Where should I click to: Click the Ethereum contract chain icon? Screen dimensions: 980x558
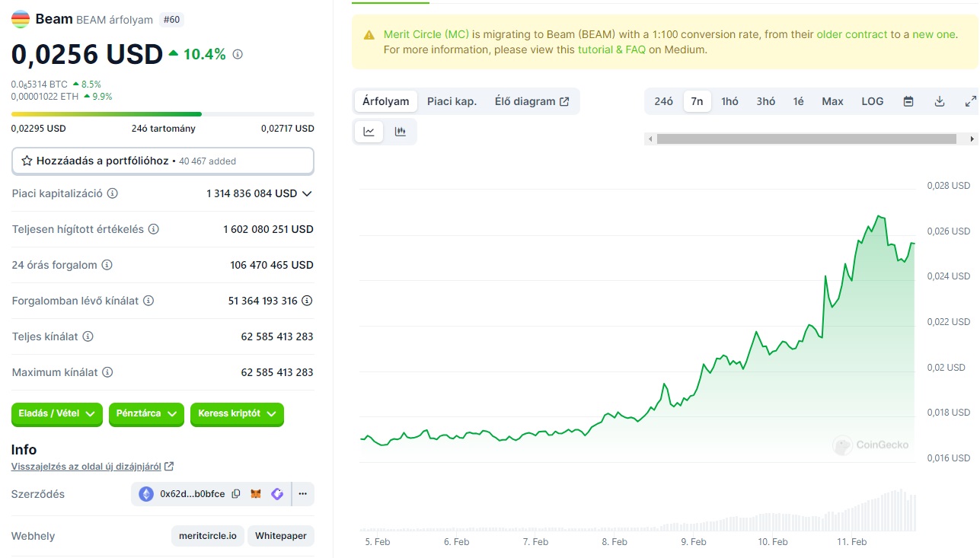(x=146, y=494)
